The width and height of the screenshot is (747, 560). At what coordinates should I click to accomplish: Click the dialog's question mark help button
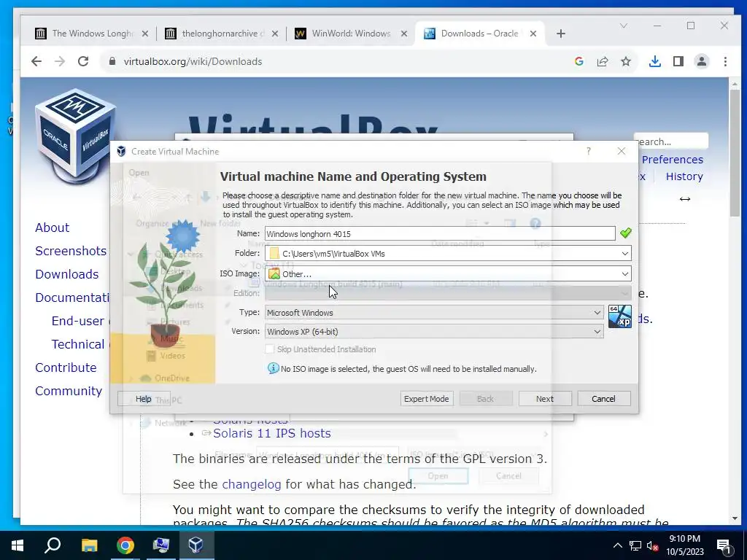click(589, 151)
